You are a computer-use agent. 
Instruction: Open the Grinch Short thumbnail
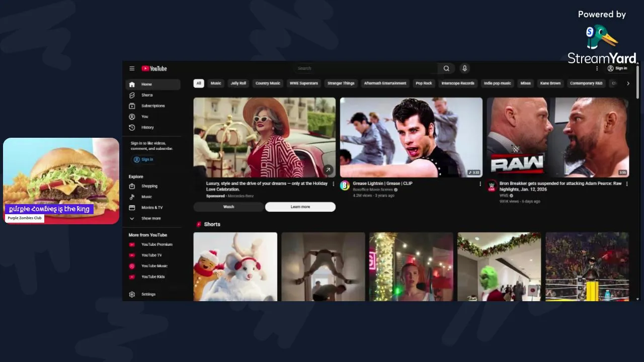[x=499, y=266]
